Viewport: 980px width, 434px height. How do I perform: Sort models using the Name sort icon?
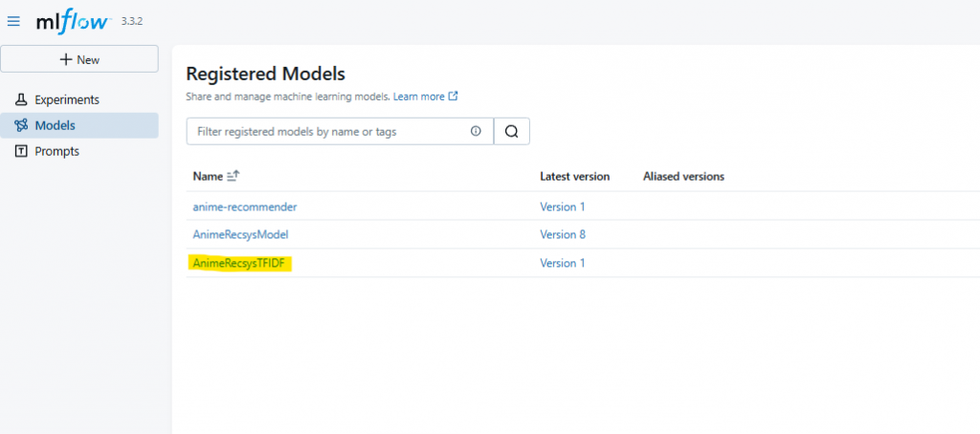[234, 177]
